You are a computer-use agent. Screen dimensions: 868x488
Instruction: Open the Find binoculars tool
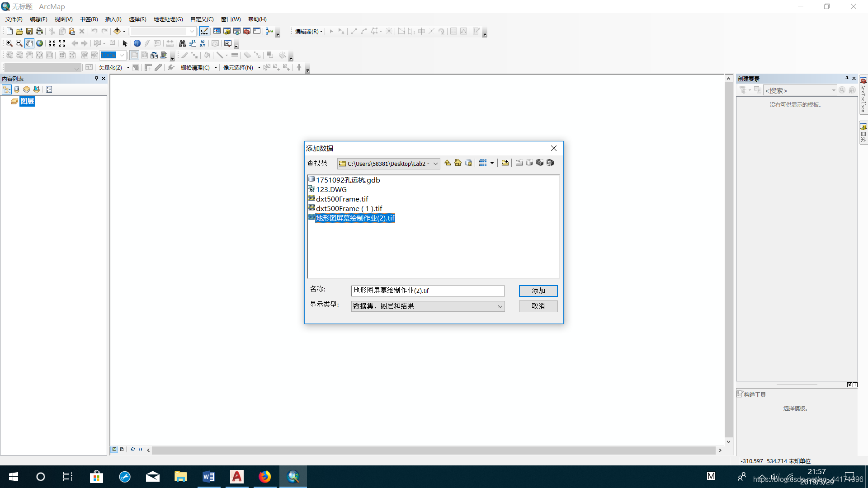pyautogui.click(x=182, y=43)
